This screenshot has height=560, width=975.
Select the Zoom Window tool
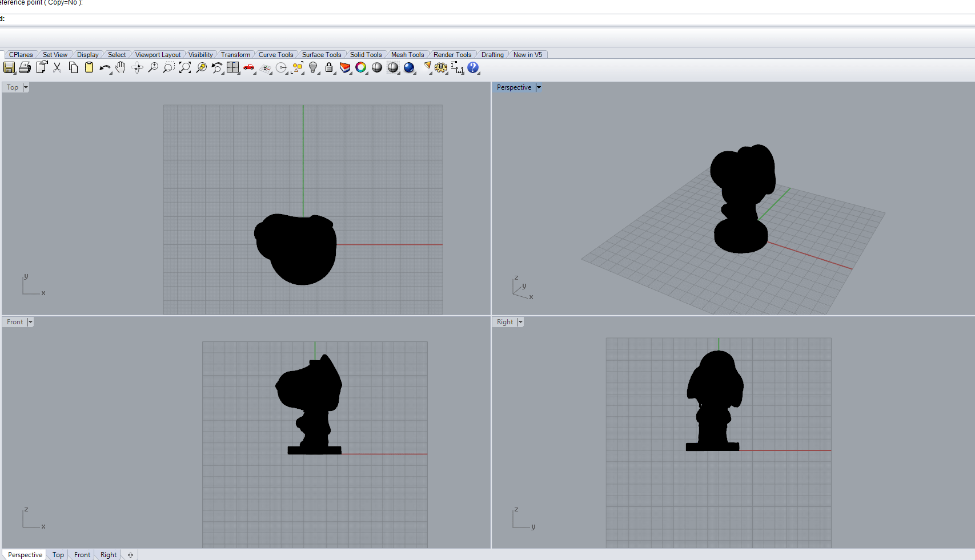pos(169,67)
